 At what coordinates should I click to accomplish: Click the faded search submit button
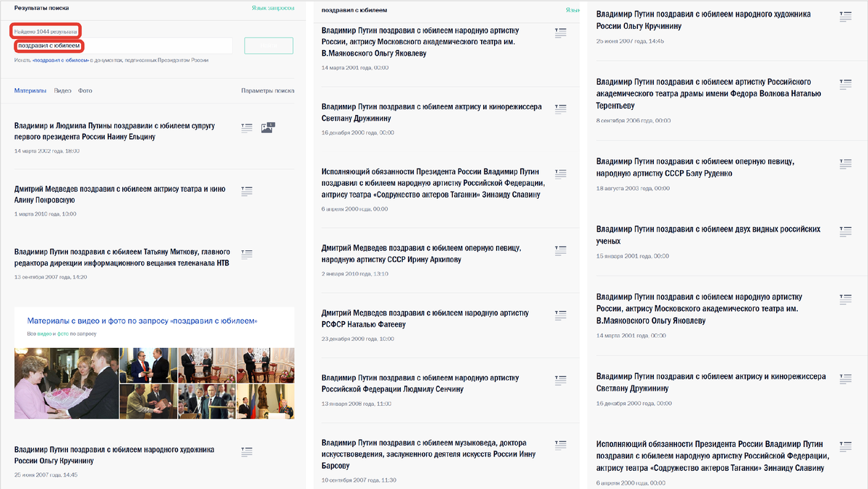click(x=269, y=46)
